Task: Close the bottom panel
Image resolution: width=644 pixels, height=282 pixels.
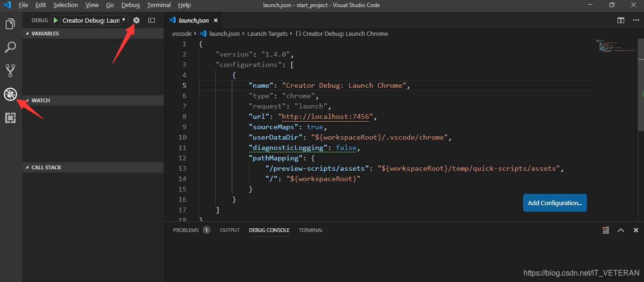Action: point(636,230)
